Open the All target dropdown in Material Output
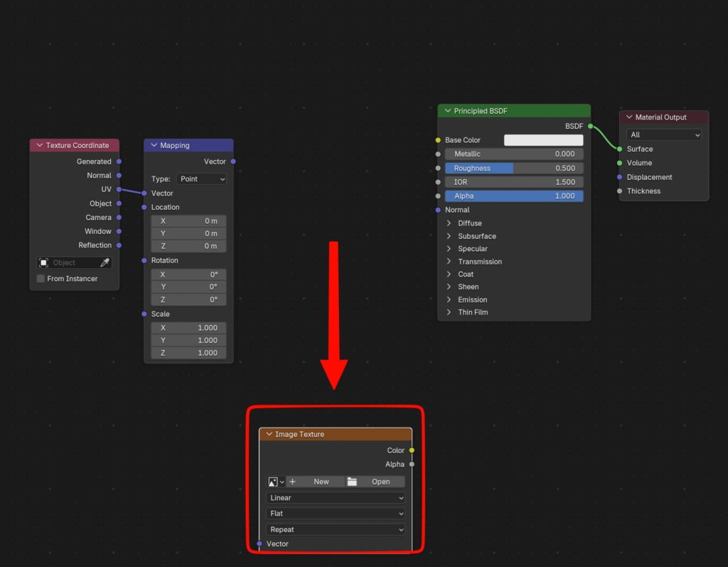 pos(664,134)
